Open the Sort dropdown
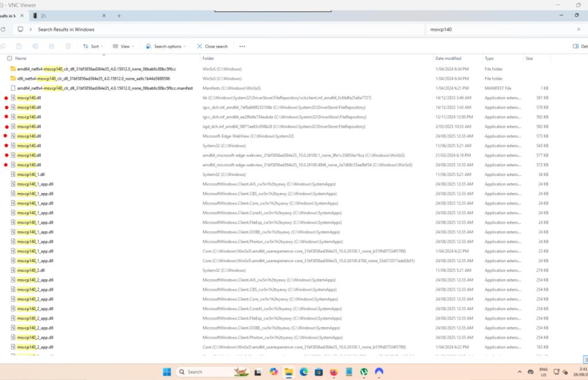Image resolution: width=588 pixels, height=380 pixels. click(91, 46)
